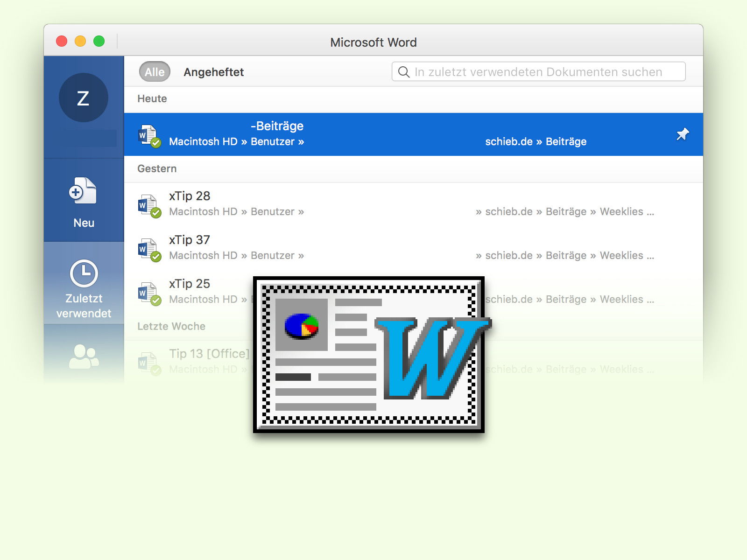Click xTip 37 path schieb.de » Beiträge » Weeklies
The width and height of the screenshot is (747, 560).
[565, 255]
